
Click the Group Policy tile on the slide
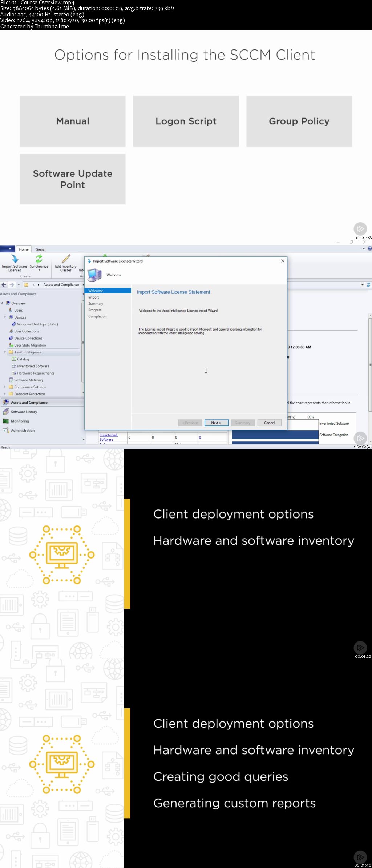pyautogui.click(x=299, y=121)
